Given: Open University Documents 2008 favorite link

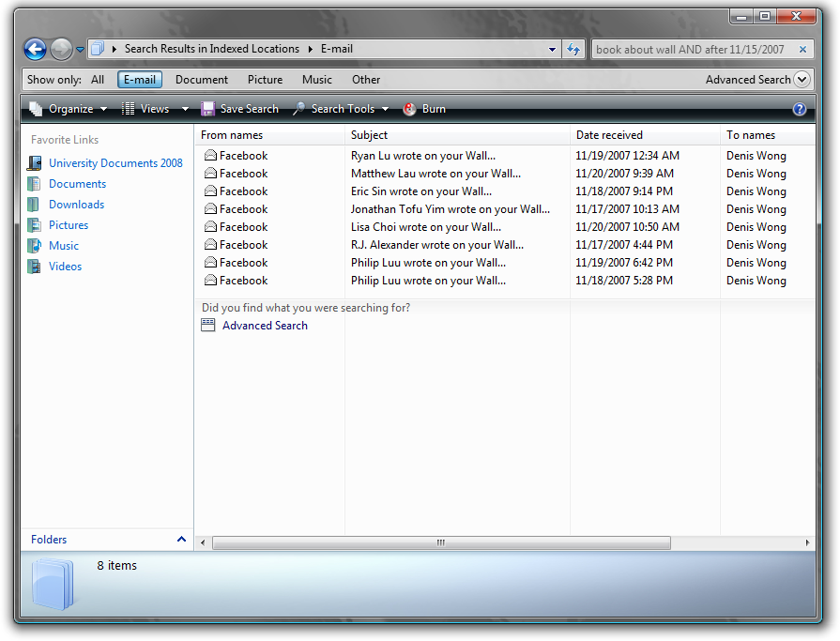Looking at the screenshot, I should [x=115, y=163].
